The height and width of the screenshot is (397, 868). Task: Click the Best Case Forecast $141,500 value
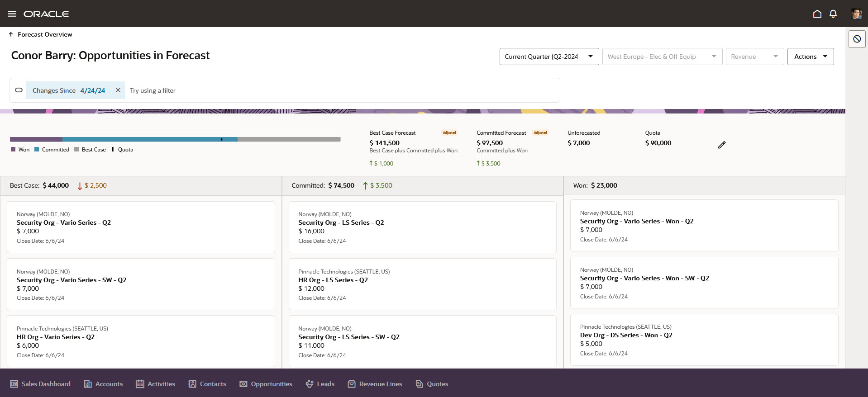click(x=385, y=143)
